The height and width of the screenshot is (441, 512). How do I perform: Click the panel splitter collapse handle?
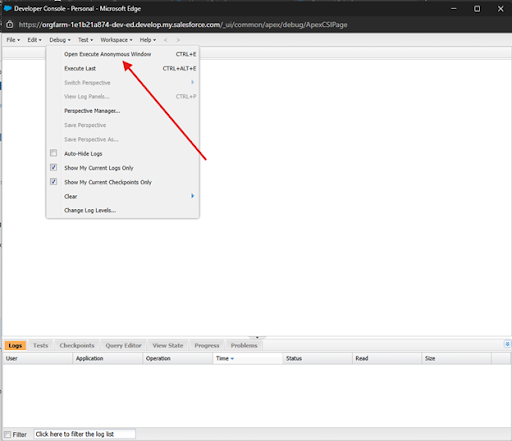click(257, 337)
